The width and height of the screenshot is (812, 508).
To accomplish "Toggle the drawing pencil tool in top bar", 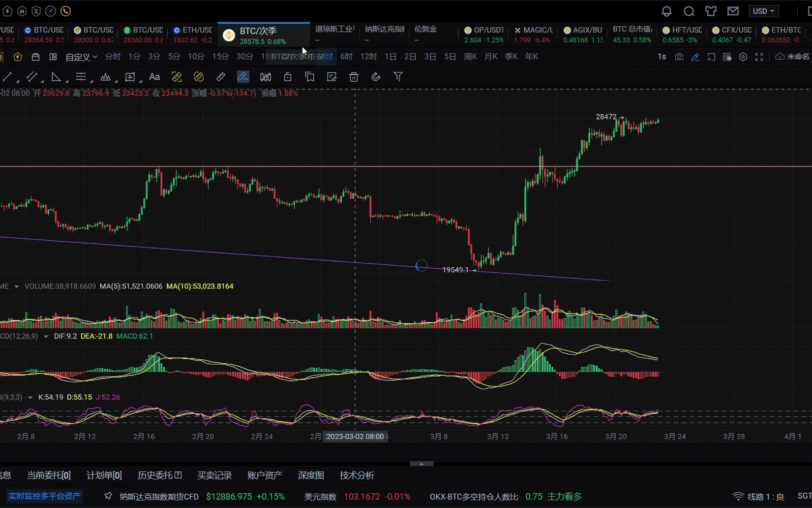I will (695, 57).
